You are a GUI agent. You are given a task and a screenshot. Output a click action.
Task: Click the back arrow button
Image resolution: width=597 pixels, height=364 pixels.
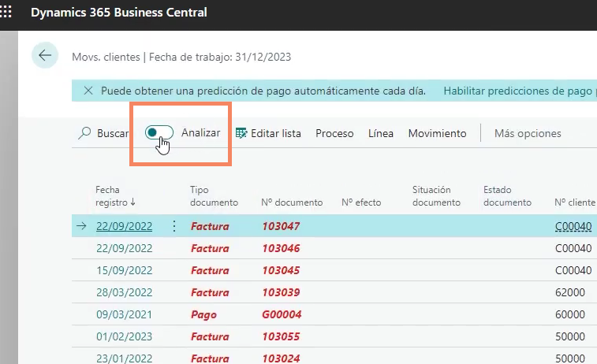45,56
